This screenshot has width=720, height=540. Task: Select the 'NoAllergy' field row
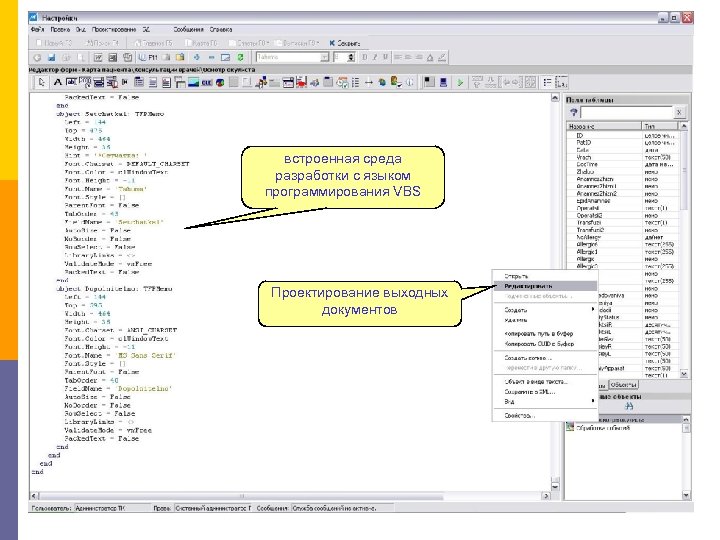[623, 237]
